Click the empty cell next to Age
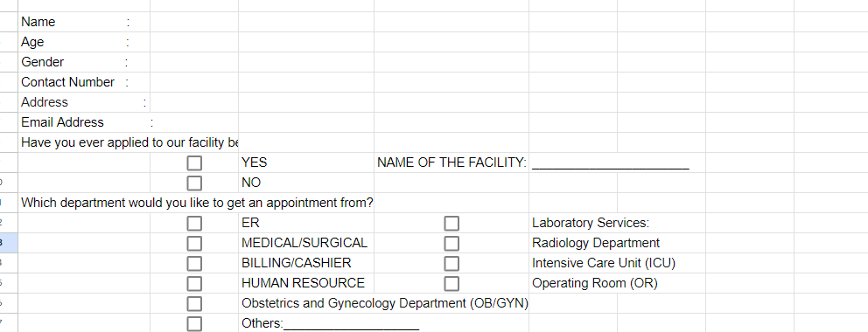This screenshot has height=332, width=868. 194,42
